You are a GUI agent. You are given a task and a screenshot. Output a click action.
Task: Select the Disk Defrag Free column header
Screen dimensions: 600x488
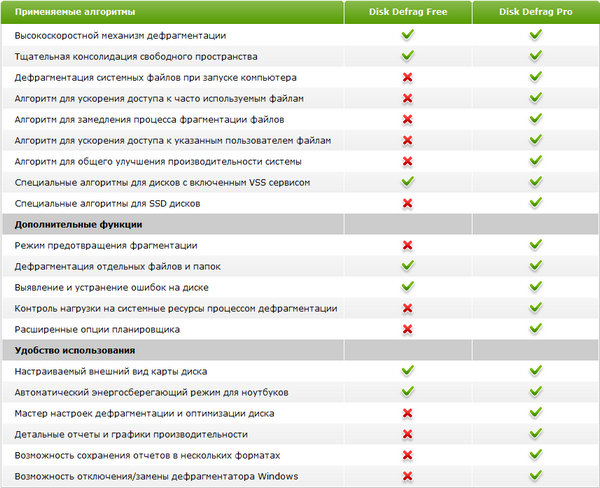[407, 13]
